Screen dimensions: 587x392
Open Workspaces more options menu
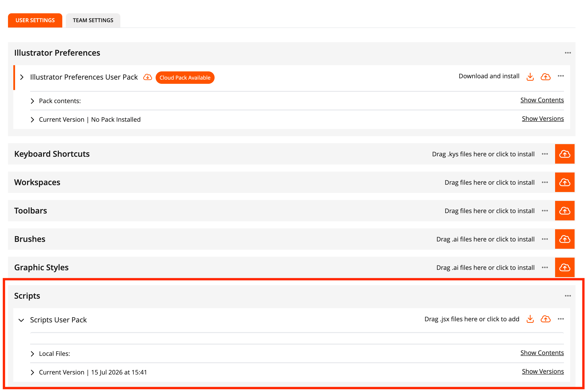tap(545, 182)
